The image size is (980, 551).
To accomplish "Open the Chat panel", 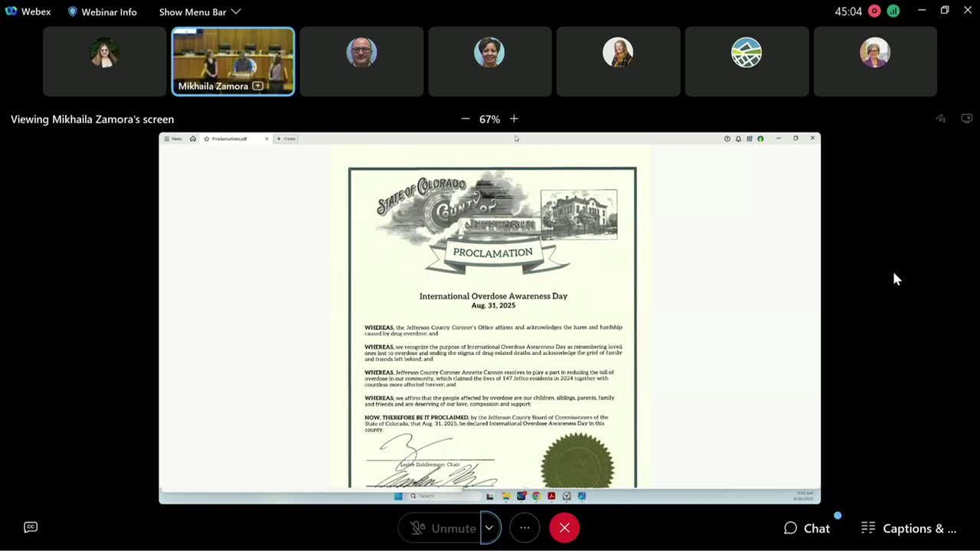I will [806, 528].
